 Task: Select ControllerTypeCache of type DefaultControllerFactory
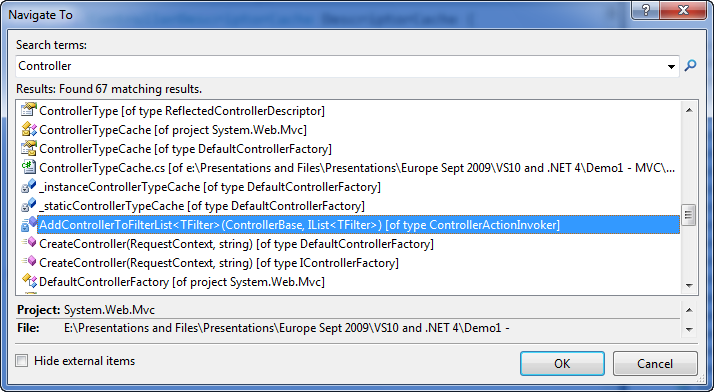click(185, 149)
